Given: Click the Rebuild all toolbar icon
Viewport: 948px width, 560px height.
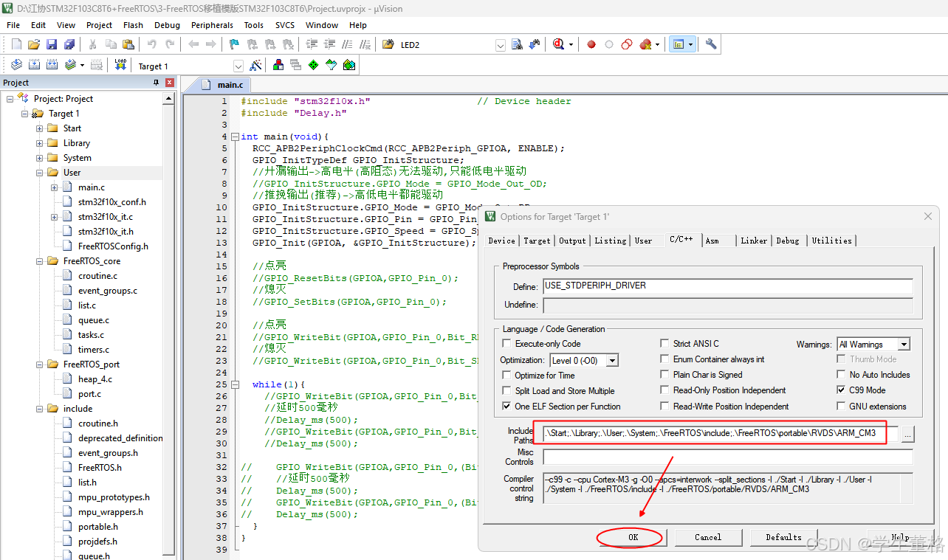Looking at the screenshot, I should (52, 65).
